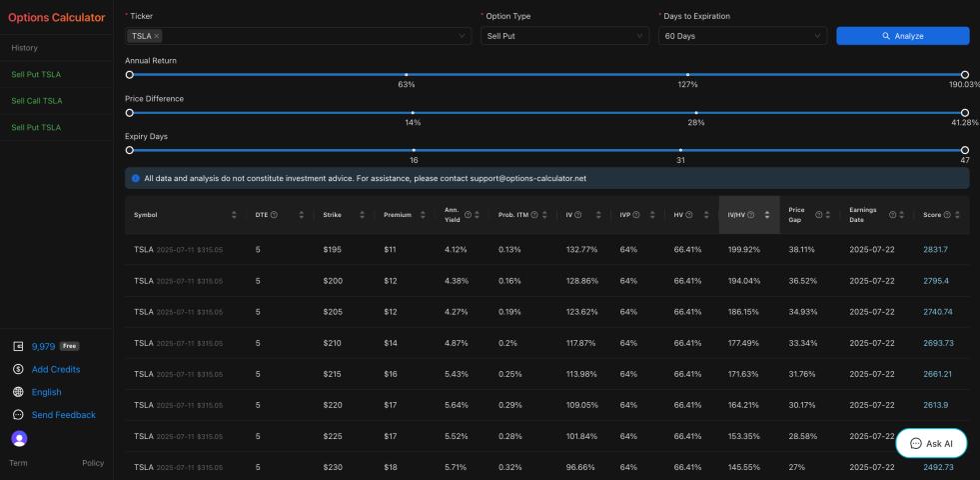The image size is (980, 480).
Task: Select Sell Call TSLA from history
Action: pos(37,101)
